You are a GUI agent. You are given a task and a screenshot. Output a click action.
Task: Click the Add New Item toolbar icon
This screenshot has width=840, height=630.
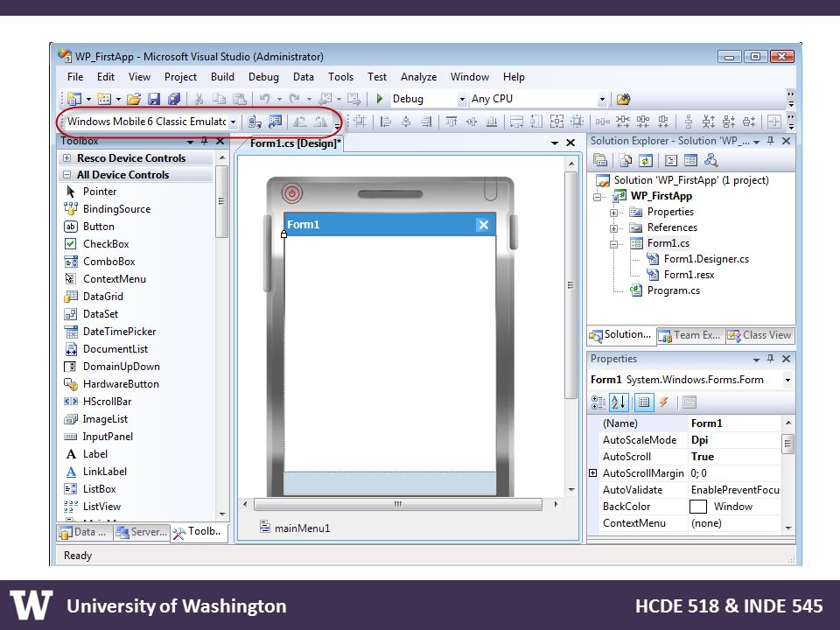[104, 99]
